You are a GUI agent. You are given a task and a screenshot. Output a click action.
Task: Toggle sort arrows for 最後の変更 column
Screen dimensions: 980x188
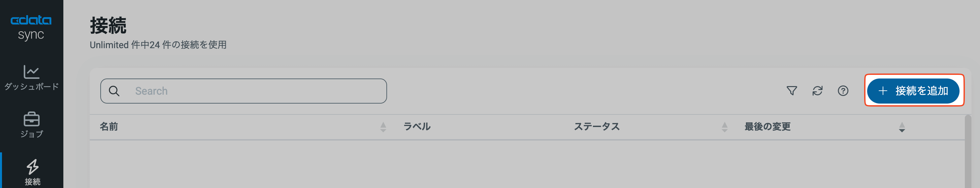pos(901,127)
